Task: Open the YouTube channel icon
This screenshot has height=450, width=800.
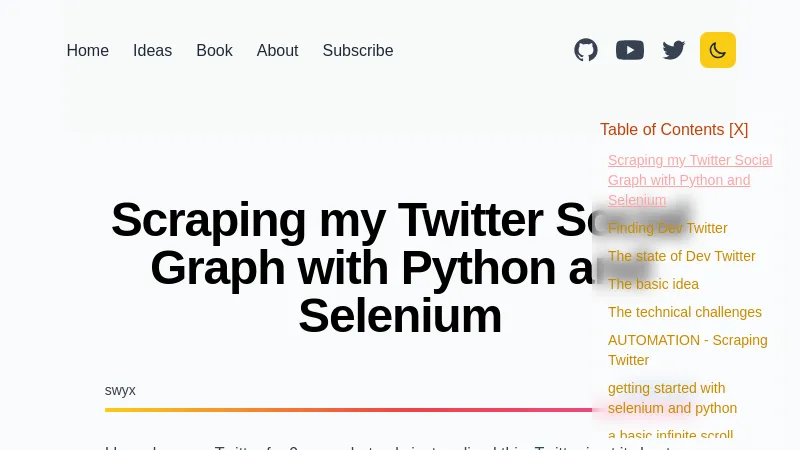Action: click(x=630, y=50)
